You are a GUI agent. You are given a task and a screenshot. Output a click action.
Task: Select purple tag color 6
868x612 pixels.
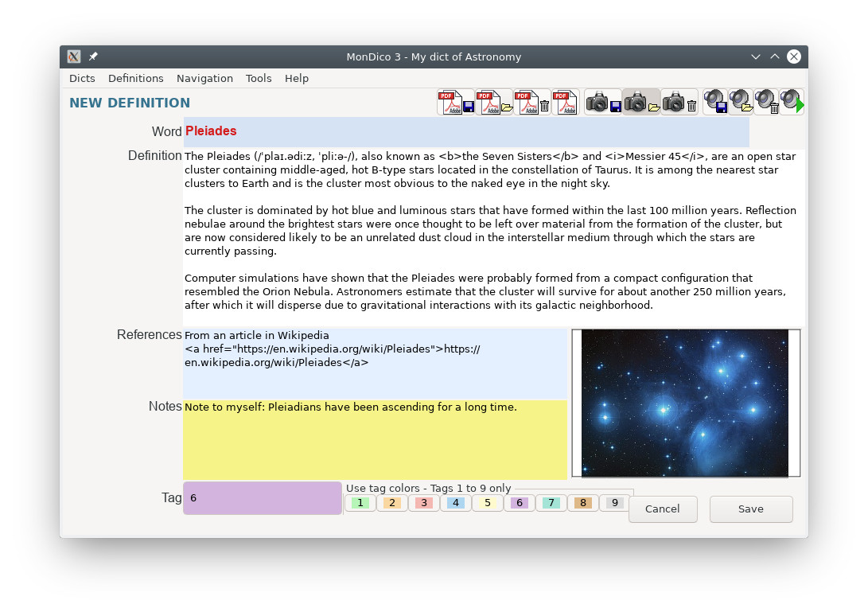[x=520, y=503]
